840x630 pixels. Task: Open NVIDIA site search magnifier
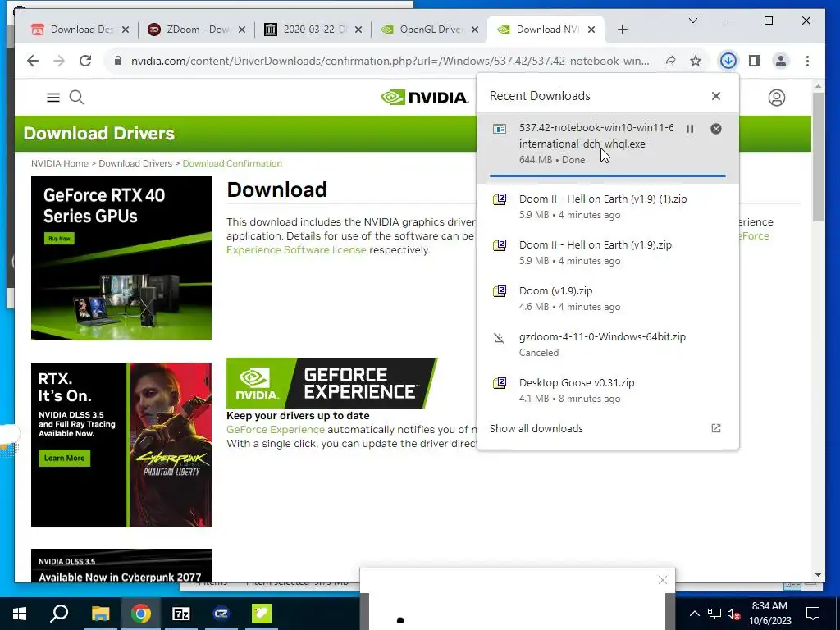(x=76, y=98)
